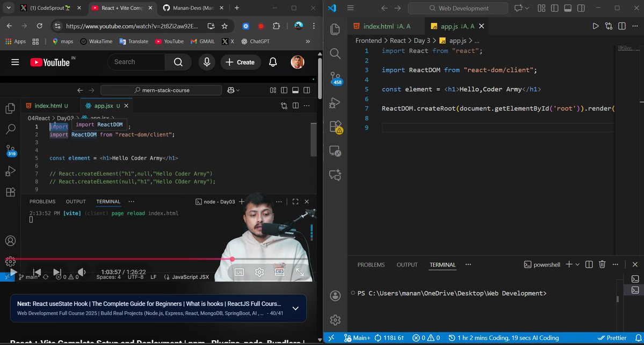Open the Manage gear at bottom of activity bar
Viewport: 644px width, 345px height.
pyautogui.click(x=335, y=320)
